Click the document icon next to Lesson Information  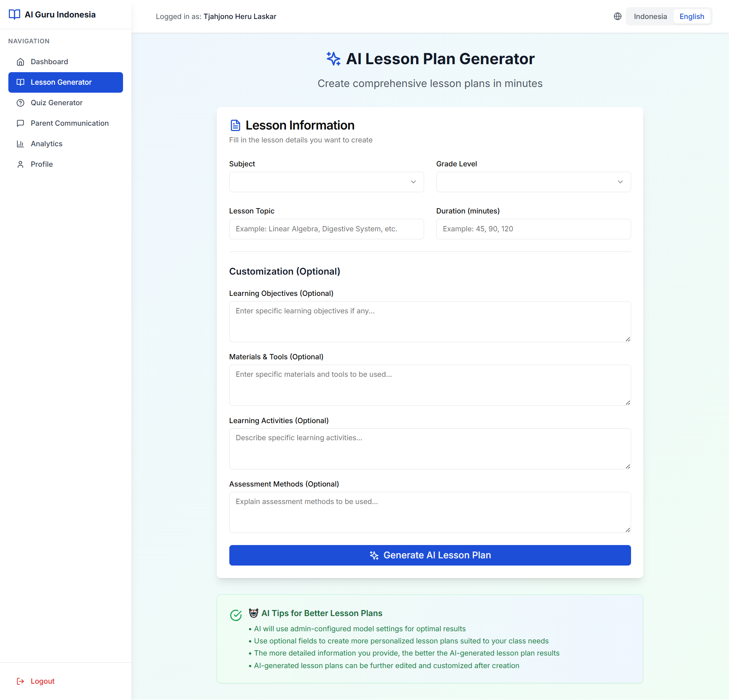[235, 125]
